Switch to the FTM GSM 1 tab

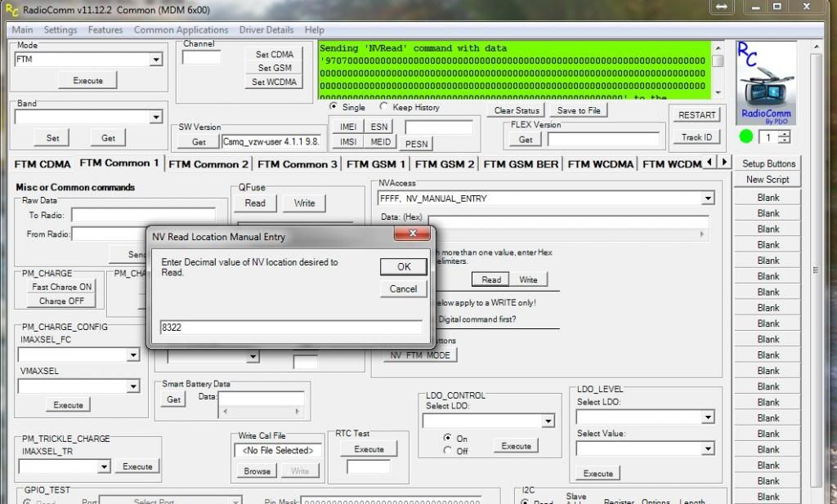coord(376,164)
